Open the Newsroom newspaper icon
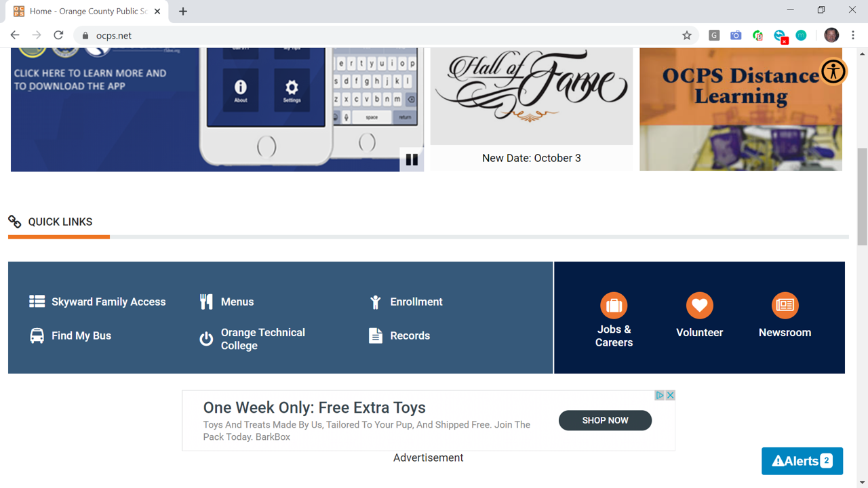Screen dimensions: 868x488 [785, 306]
